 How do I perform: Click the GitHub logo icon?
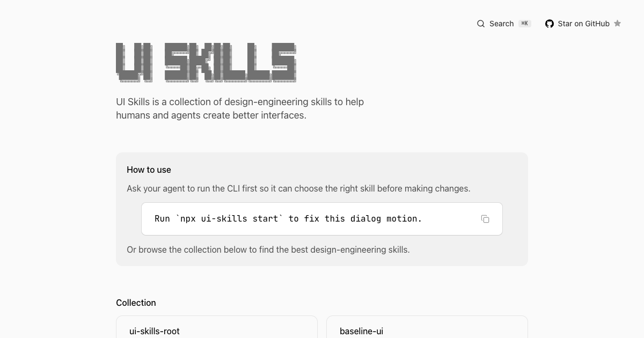coord(550,24)
